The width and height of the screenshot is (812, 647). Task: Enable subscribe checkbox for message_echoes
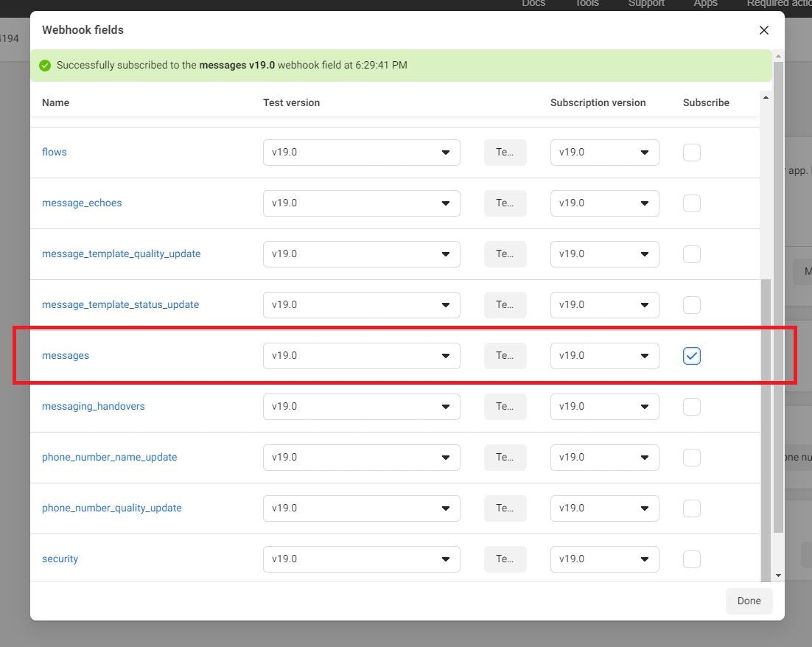point(691,203)
